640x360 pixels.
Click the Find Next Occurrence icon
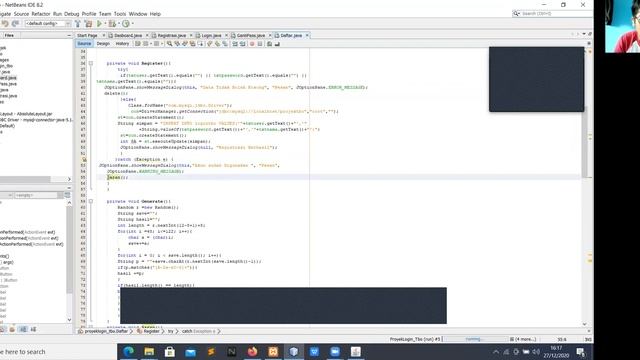click(x=185, y=44)
